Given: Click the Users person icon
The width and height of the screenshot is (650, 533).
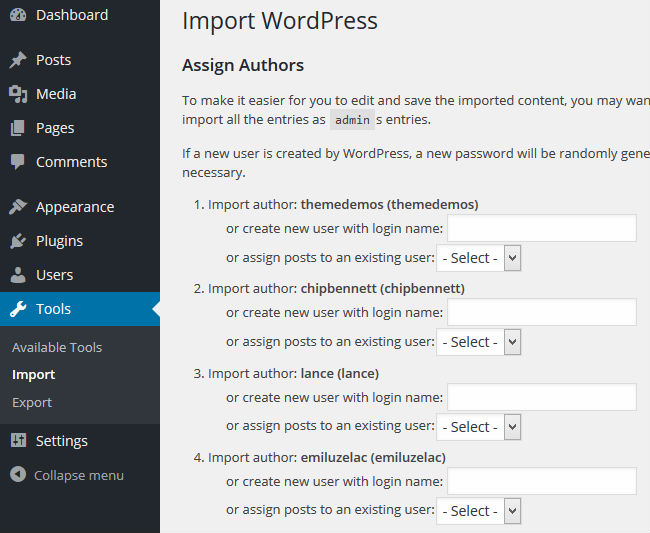Looking at the screenshot, I should [x=18, y=275].
